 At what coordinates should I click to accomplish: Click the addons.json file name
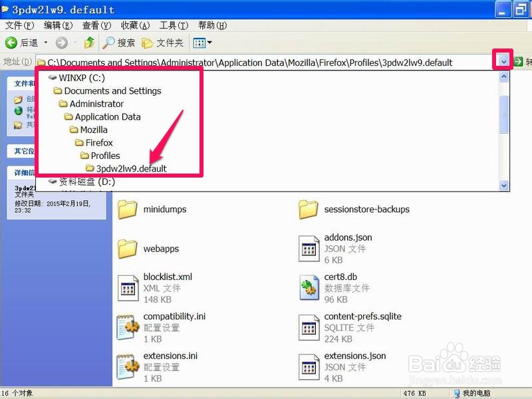[348, 237]
